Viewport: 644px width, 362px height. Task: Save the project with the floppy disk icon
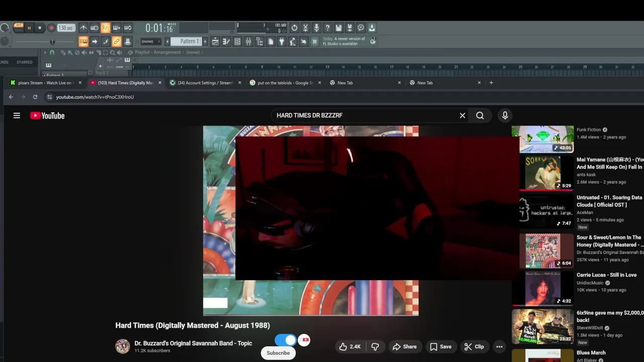pos(339,28)
